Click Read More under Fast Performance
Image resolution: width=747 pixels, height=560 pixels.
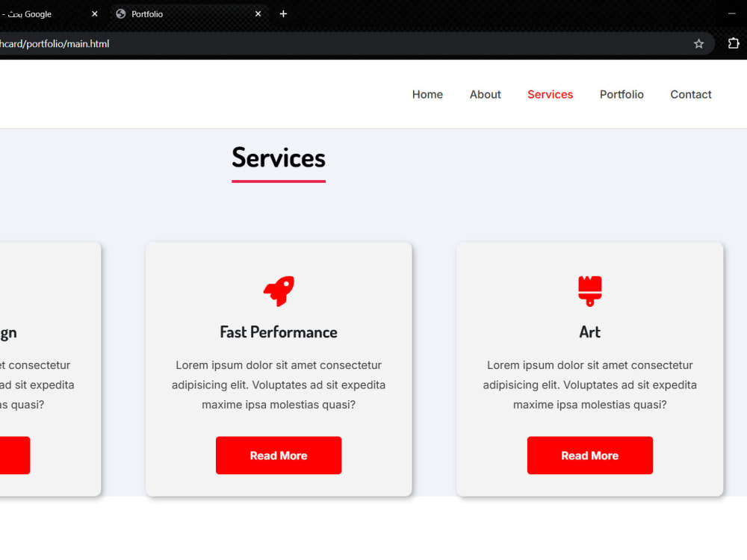click(x=279, y=455)
